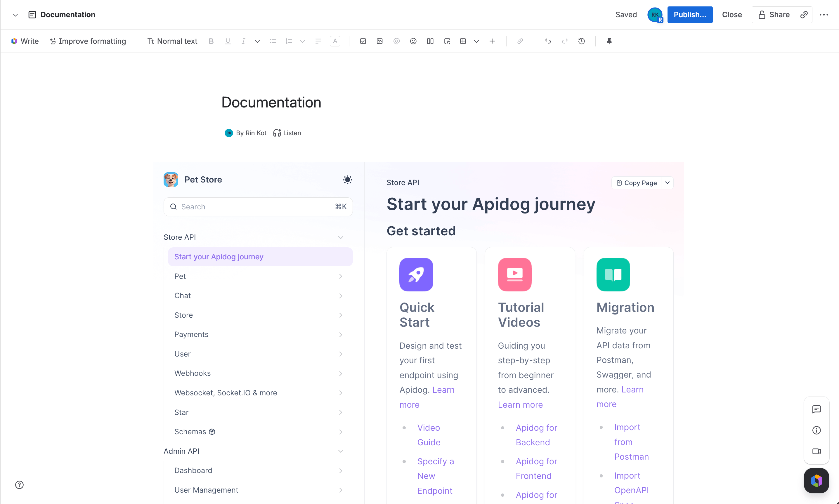Pin the toolbar

coord(609,41)
